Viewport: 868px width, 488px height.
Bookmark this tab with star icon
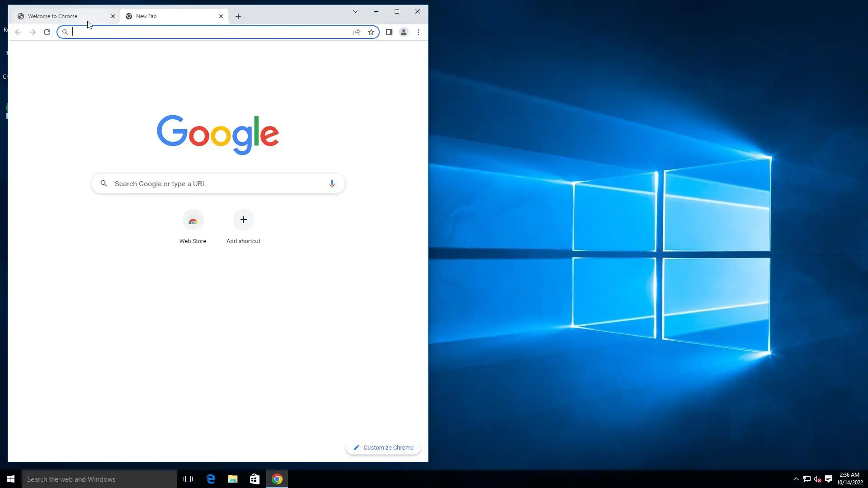click(371, 32)
